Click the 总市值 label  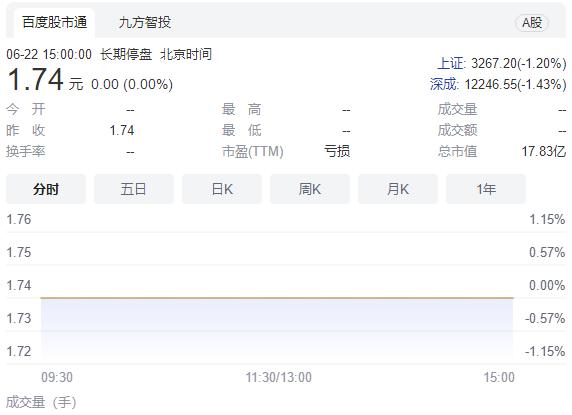click(x=457, y=151)
